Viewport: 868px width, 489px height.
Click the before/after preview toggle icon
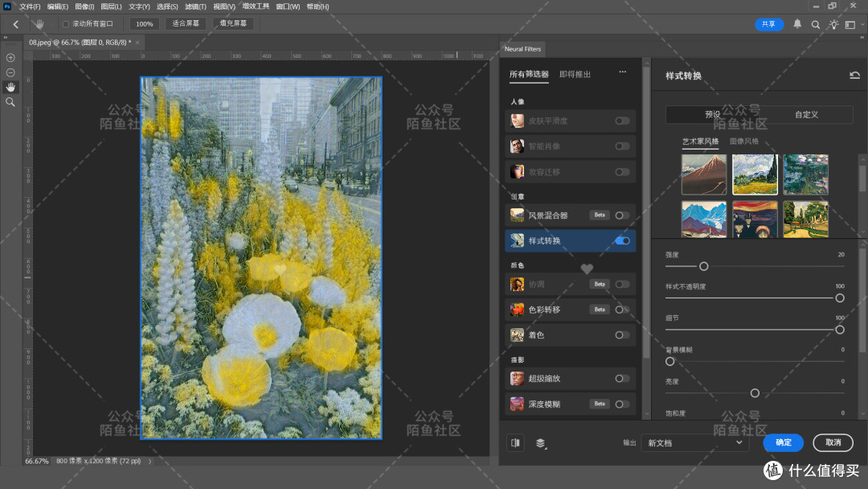(515, 442)
